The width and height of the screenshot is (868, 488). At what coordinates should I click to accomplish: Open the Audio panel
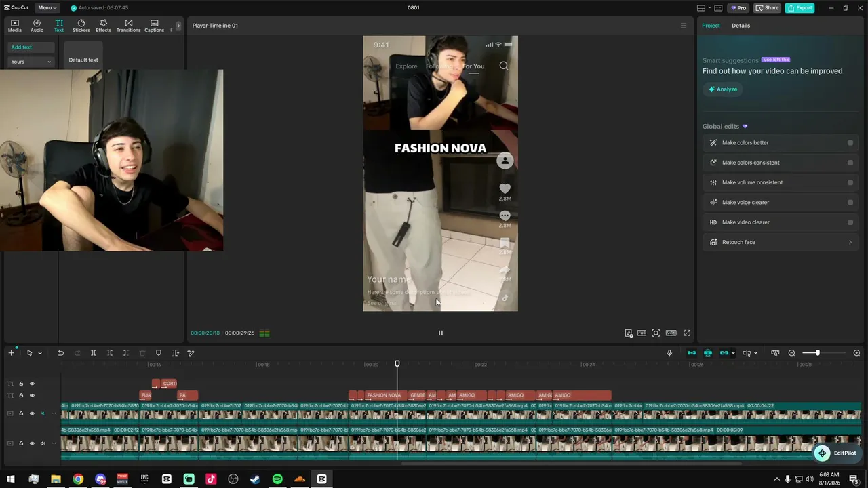point(37,26)
